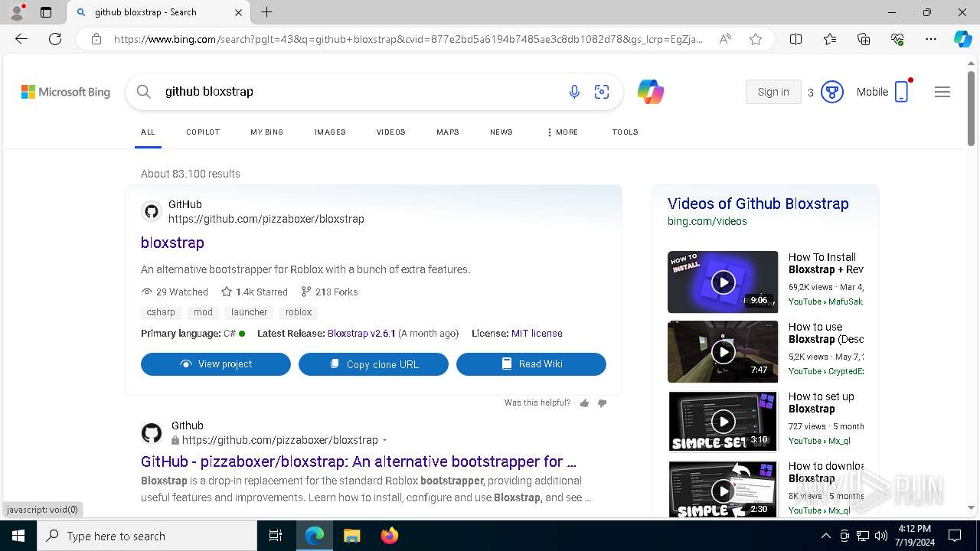This screenshot has height=551, width=980.
Task: Play the How to download Bloxstrap video
Action: [723, 490]
